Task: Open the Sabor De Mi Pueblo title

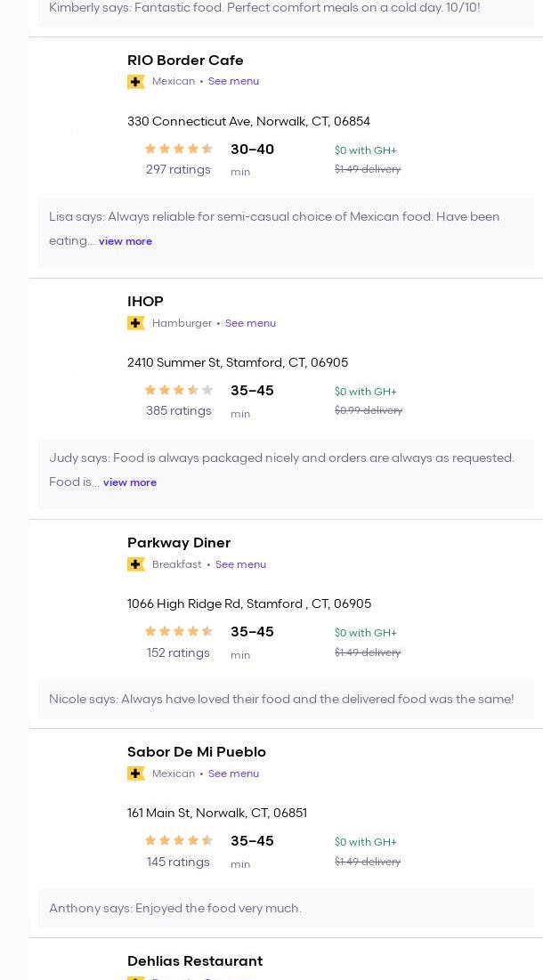Action: (197, 752)
